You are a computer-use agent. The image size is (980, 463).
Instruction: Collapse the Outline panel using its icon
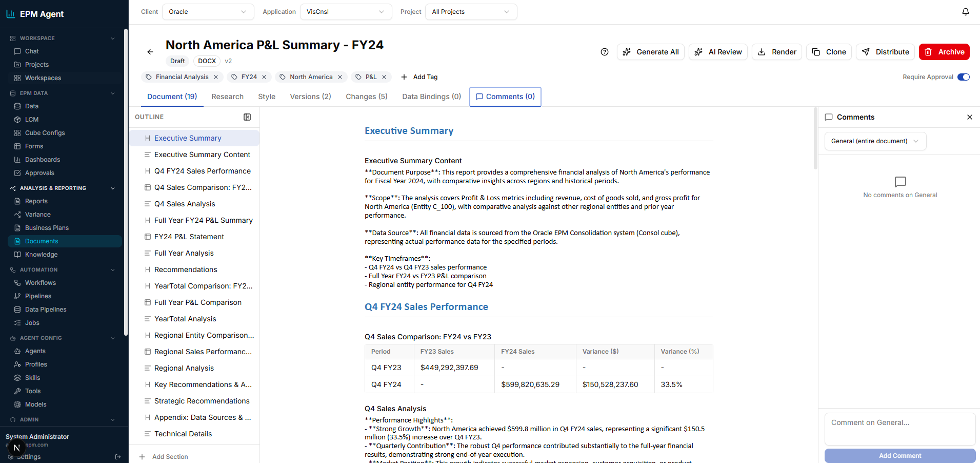tap(247, 117)
